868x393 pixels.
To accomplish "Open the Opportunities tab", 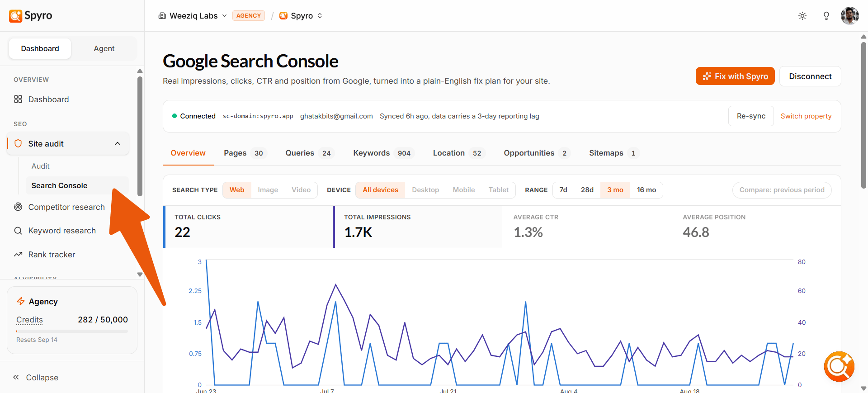I will coord(537,153).
